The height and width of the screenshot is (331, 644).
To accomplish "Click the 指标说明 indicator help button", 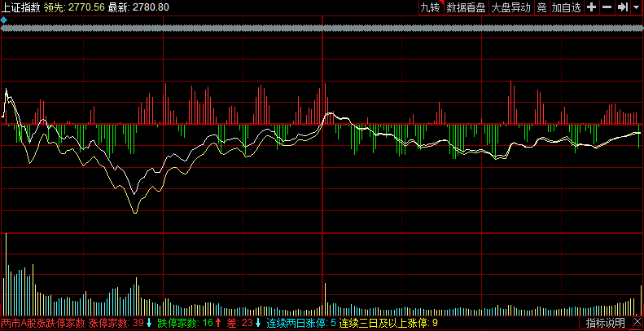I will pyautogui.click(x=606, y=324).
